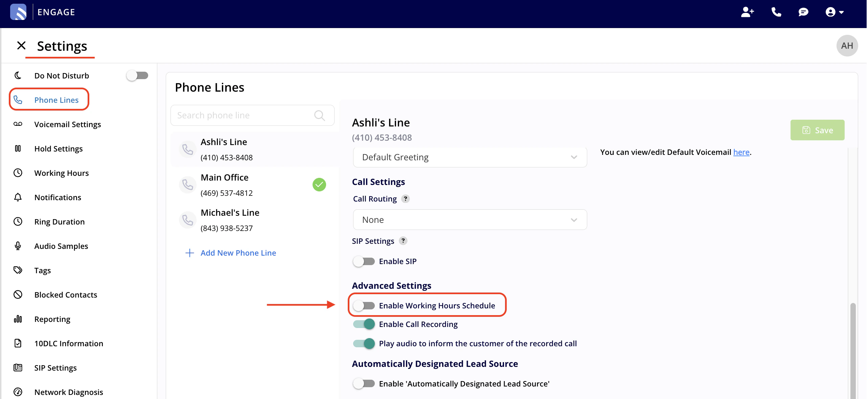
Task: Click the clock icon beside Ring Duration
Action: 18,221
